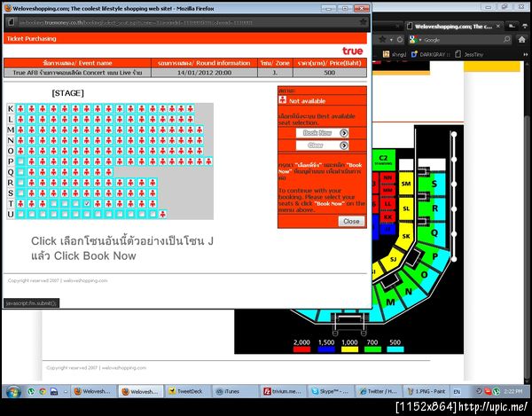Click the red 2,000 price legend swatch
The image size is (532, 416).
pyautogui.click(x=301, y=349)
